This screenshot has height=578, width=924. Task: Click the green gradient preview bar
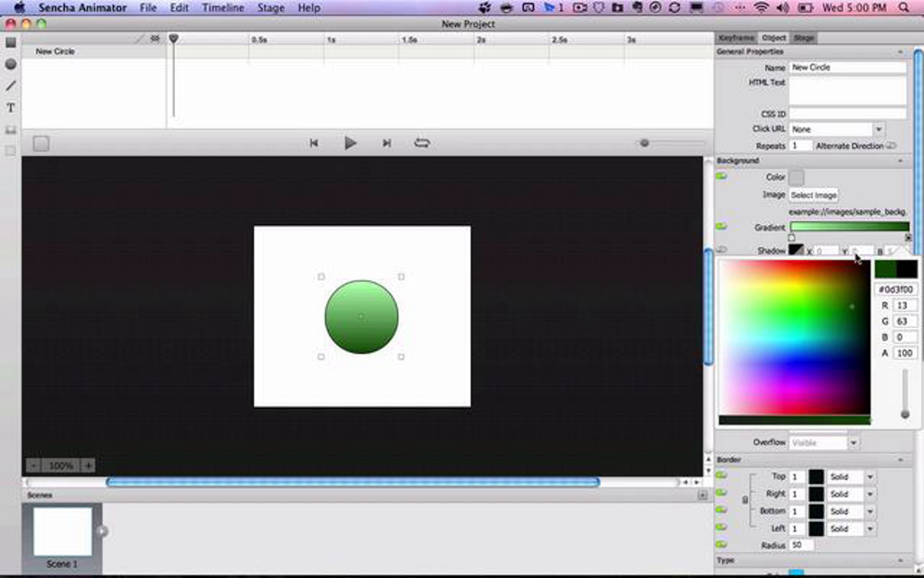[x=849, y=227]
